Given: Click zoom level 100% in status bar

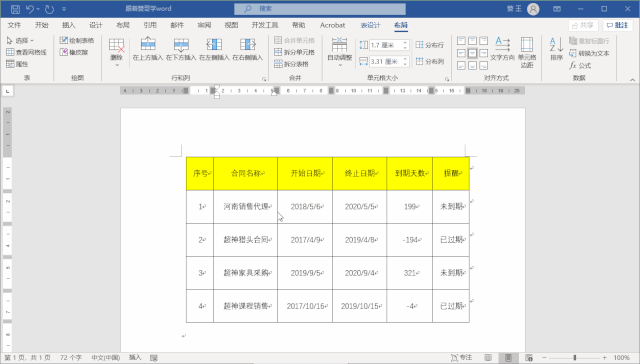Looking at the screenshot, I should point(622,357).
